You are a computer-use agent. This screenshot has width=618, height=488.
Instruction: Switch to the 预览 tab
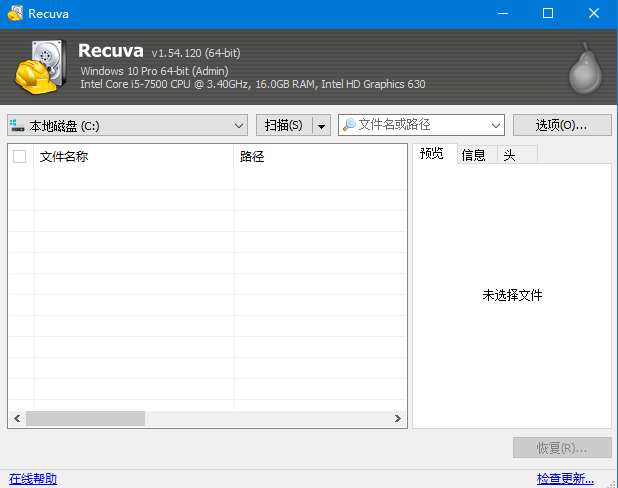tap(433, 153)
